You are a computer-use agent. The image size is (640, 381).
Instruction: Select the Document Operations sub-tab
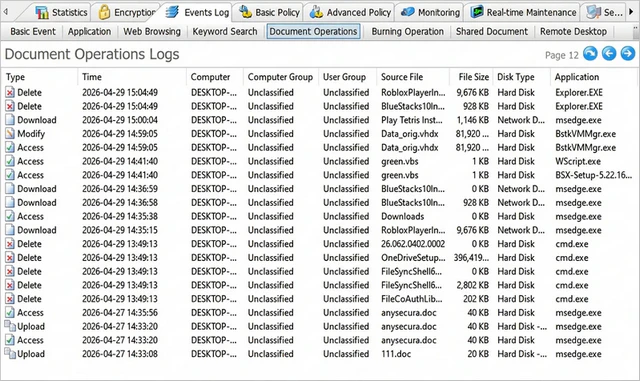pos(313,31)
